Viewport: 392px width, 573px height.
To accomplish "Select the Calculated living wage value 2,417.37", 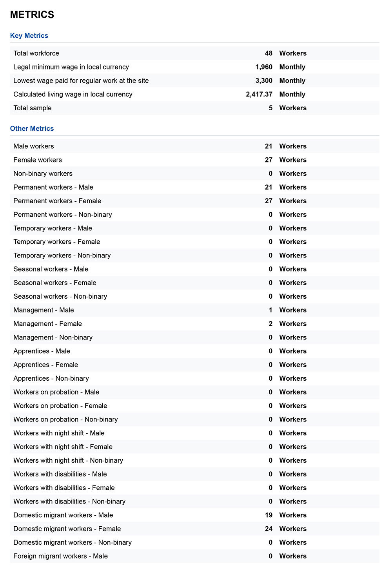I will coord(259,95).
